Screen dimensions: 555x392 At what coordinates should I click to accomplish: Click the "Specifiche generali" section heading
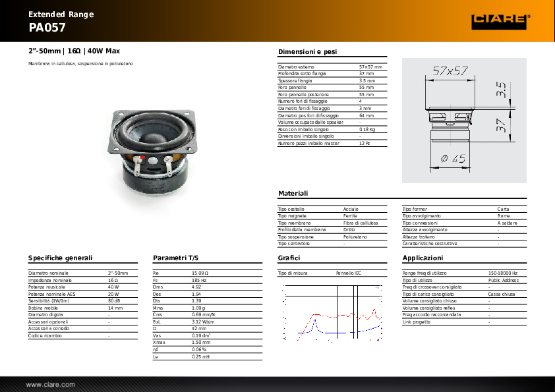click(60, 258)
